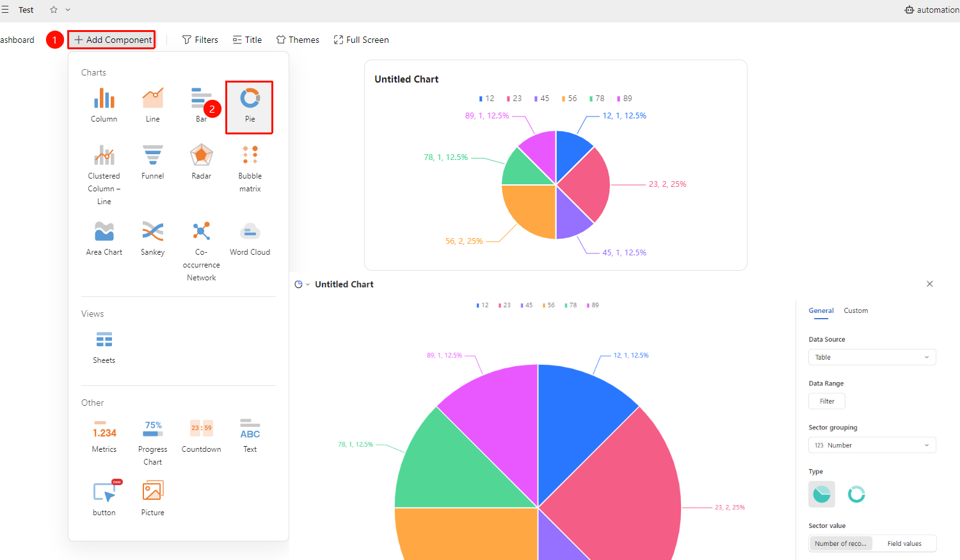This screenshot has height=560, width=960.
Task: Set sector value to Number of records
Action: pos(840,543)
